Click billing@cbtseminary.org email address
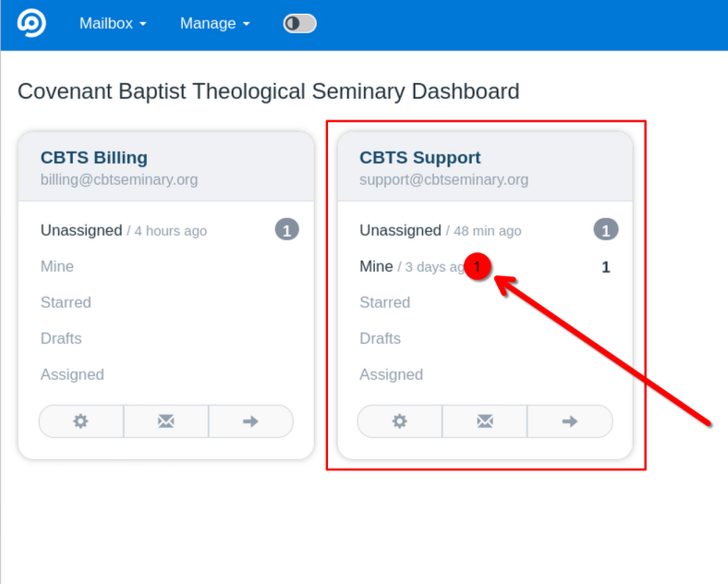Screen dimensions: 728x584 119,179
